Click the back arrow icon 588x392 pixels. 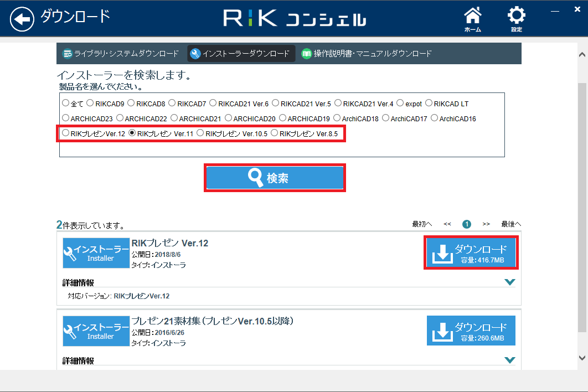coord(22,19)
